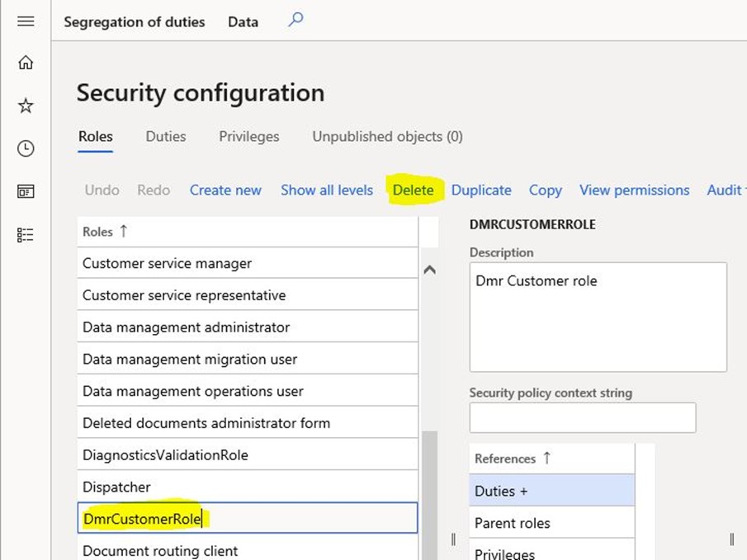This screenshot has height=560, width=747.
Task: Select Duties + in References list
Action: click(x=552, y=491)
